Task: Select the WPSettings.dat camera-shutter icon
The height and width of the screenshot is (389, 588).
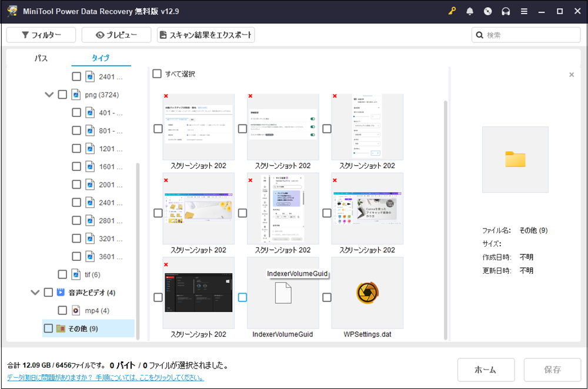Action: click(x=367, y=293)
